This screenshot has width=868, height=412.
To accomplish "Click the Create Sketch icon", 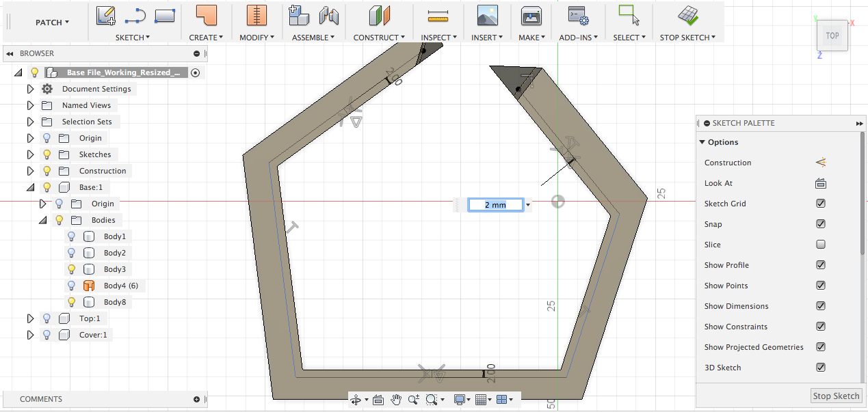I will click(x=105, y=15).
